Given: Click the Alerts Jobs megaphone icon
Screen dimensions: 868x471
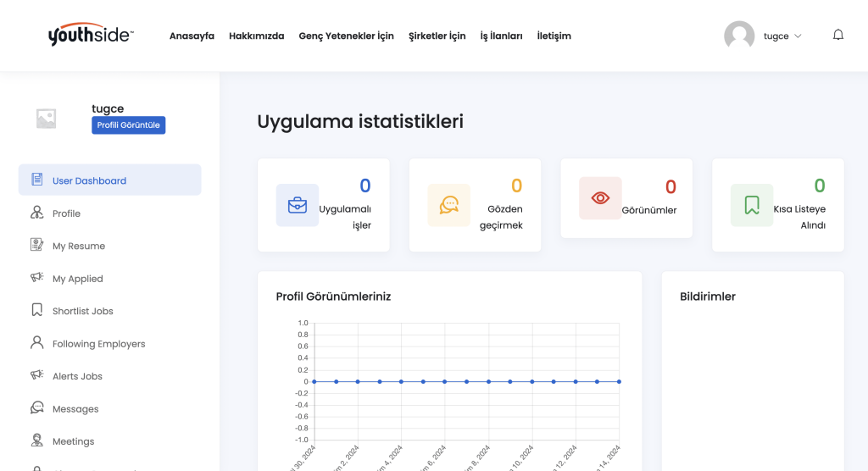Looking at the screenshot, I should [x=37, y=374].
